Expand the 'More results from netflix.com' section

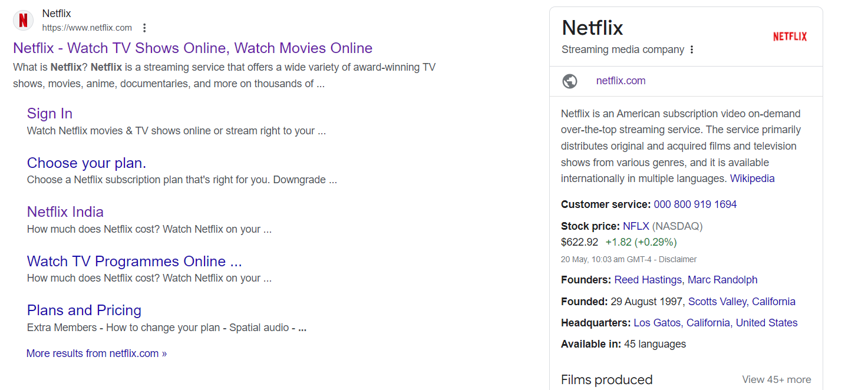(96, 353)
